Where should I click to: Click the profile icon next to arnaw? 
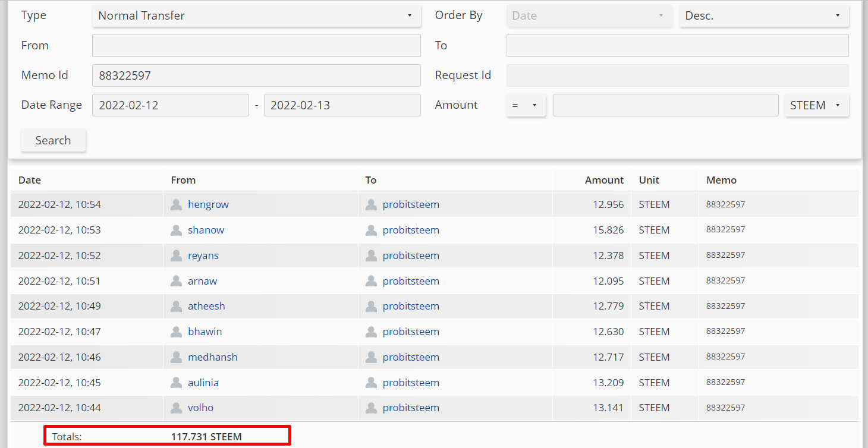[x=176, y=281]
